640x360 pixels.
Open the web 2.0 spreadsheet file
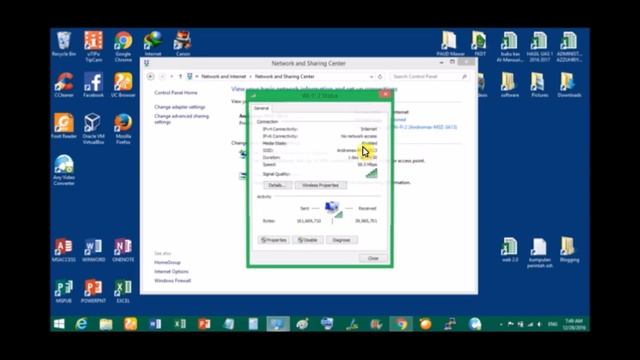[x=510, y=250]
